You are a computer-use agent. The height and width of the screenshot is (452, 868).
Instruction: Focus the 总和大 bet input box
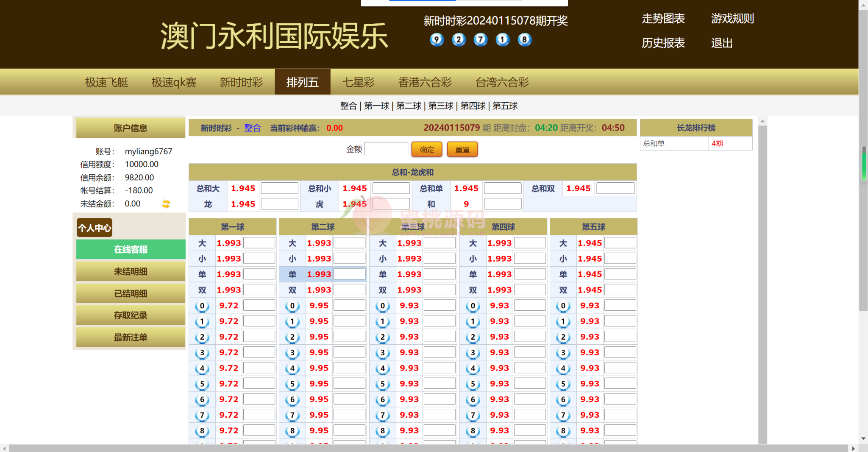tap(279, 188)
